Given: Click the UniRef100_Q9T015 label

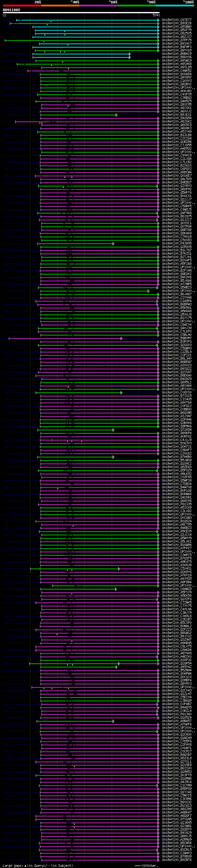Looking at the screenshot, I should click(x=177, y=50).
